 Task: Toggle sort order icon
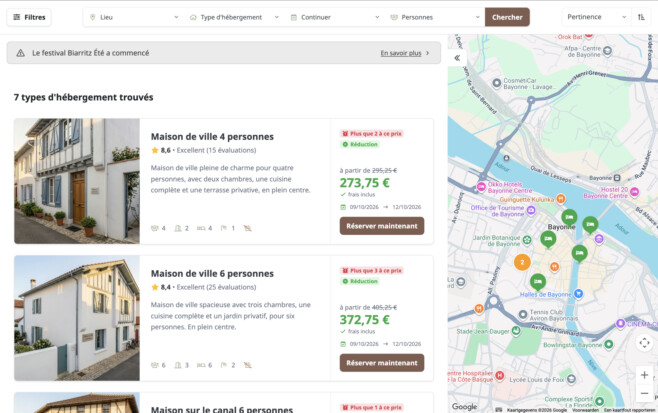[641, 17]
